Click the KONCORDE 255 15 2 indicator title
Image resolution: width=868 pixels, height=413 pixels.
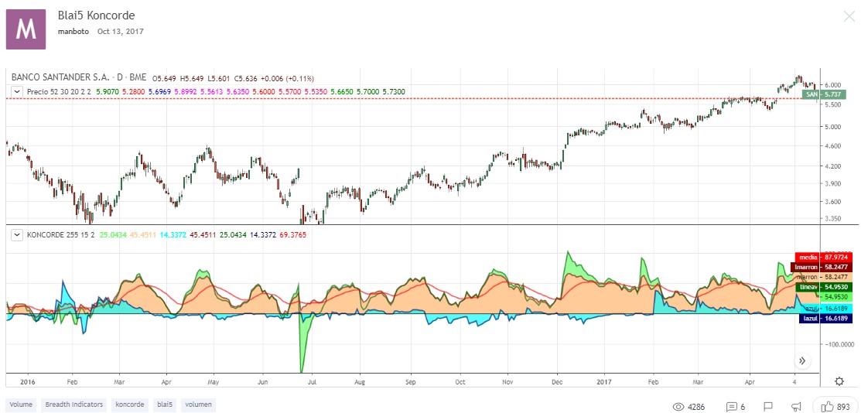coord(61,235)
